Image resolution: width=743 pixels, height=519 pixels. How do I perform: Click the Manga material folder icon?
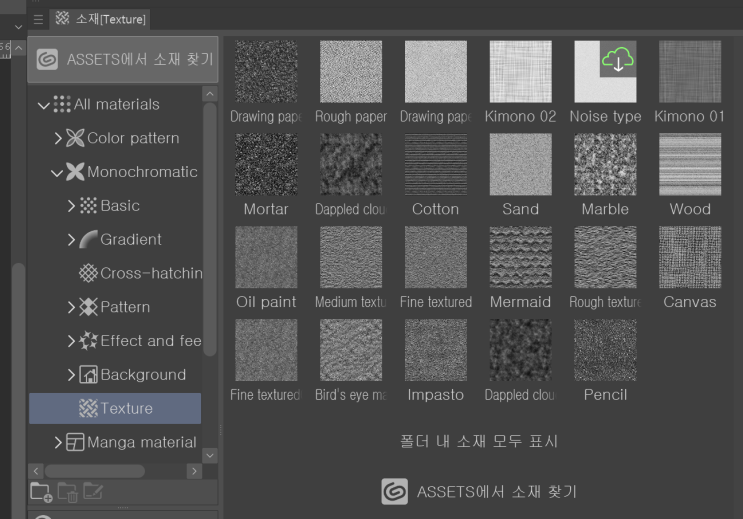click(75, 442)
